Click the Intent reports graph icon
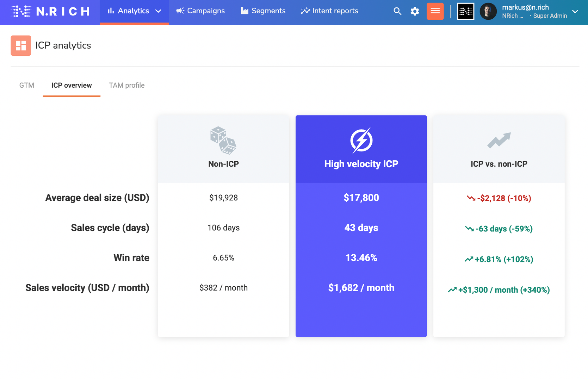This screenshot has width=588, height=379. 305,11
